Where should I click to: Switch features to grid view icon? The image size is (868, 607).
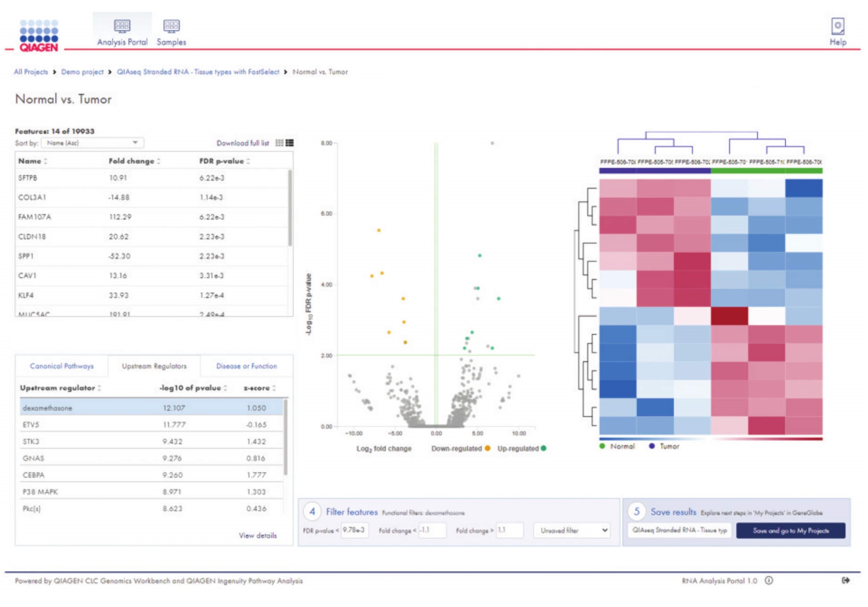[x=279, y=143]
